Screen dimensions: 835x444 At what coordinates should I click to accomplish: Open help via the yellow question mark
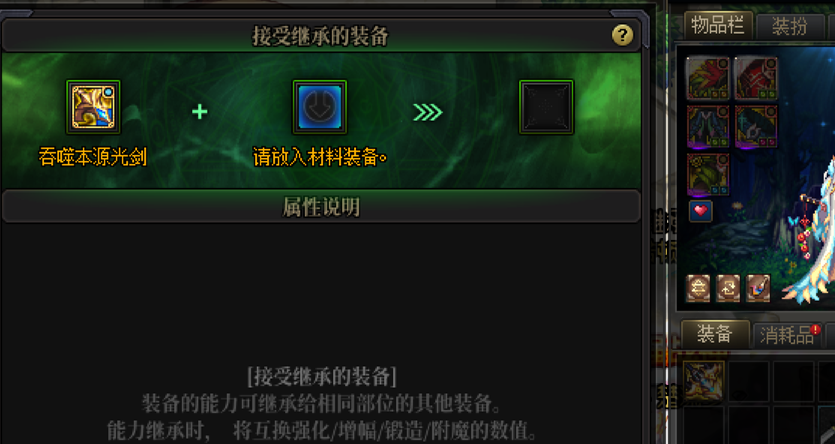(622, 36)
